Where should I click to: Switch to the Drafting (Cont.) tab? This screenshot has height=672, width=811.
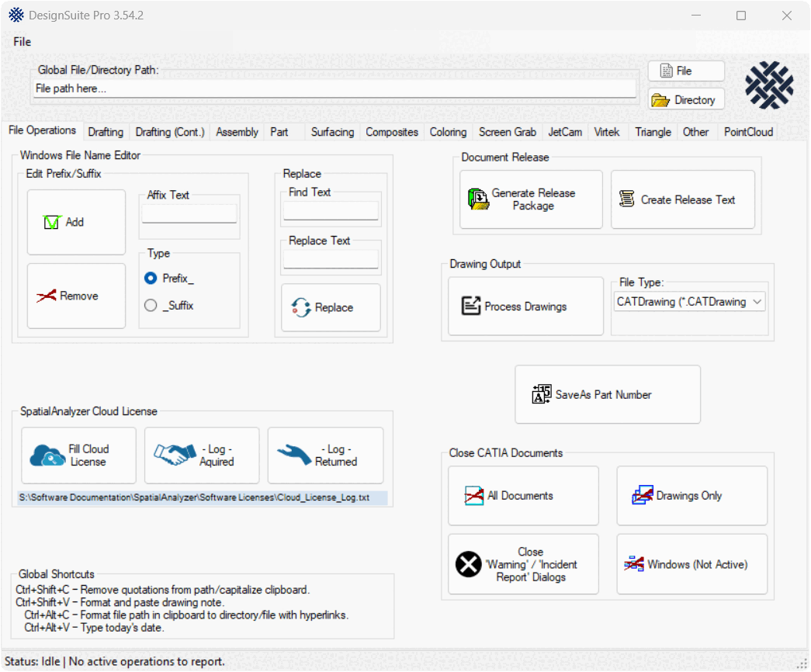click(170, 132)
